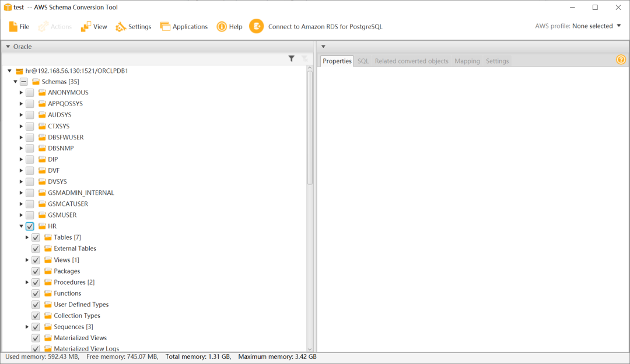Collapse the Oracle panel header arrow

point(8,47)
